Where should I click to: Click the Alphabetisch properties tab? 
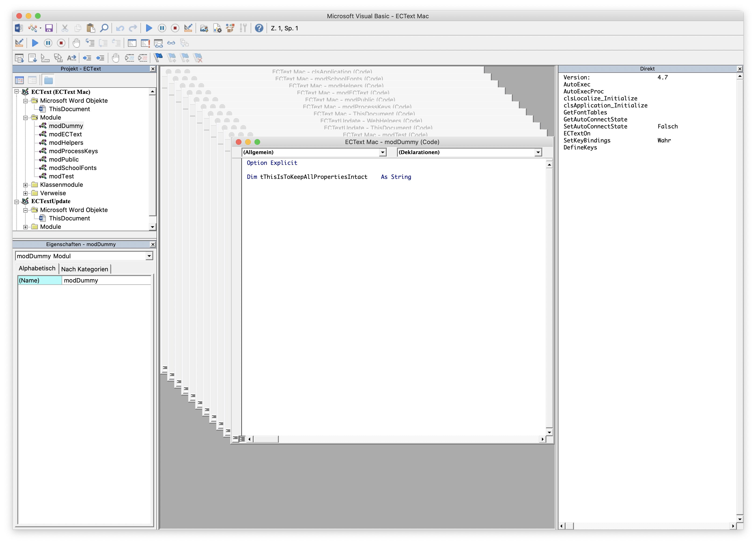tap(36, 269)
